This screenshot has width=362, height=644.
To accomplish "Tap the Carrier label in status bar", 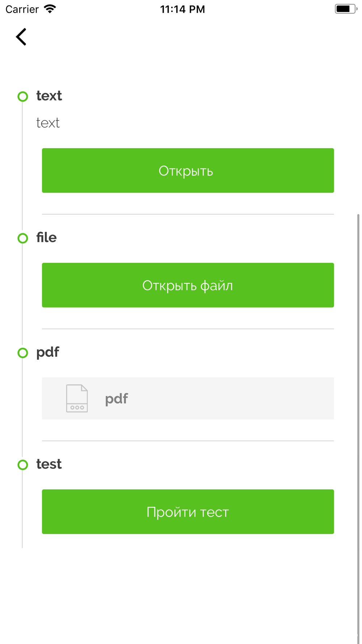I will click(22, 9).
